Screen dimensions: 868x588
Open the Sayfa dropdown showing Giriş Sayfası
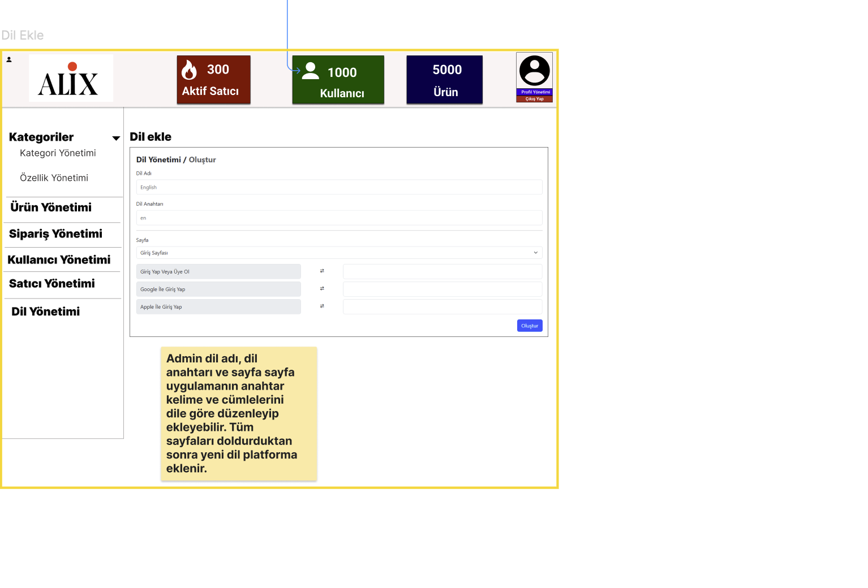339,253
